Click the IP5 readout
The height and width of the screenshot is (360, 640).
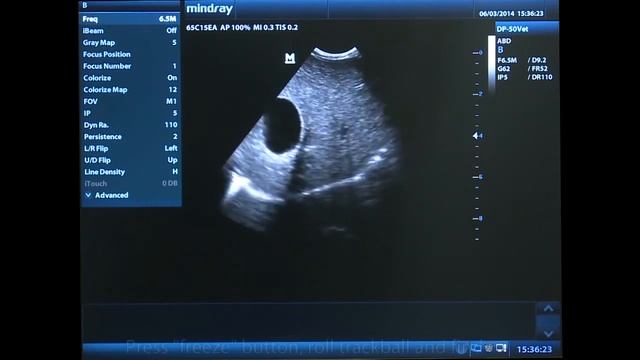click(x=502, y=77)
